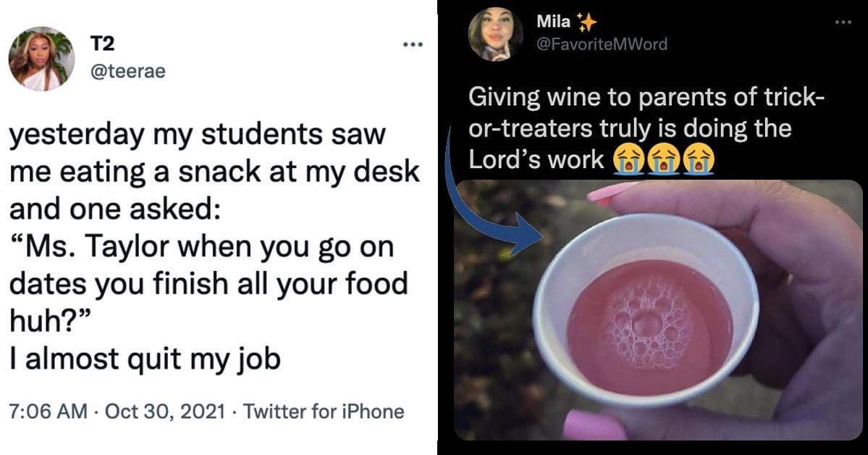Click the "I almost quit my job" text

click(144, 359)
